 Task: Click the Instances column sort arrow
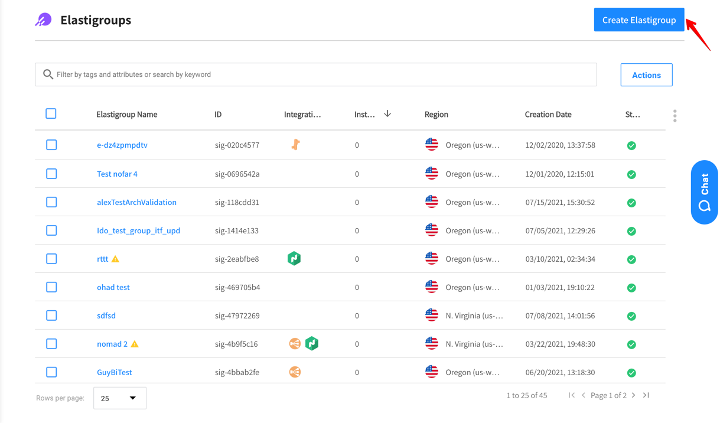pos(387,114)
